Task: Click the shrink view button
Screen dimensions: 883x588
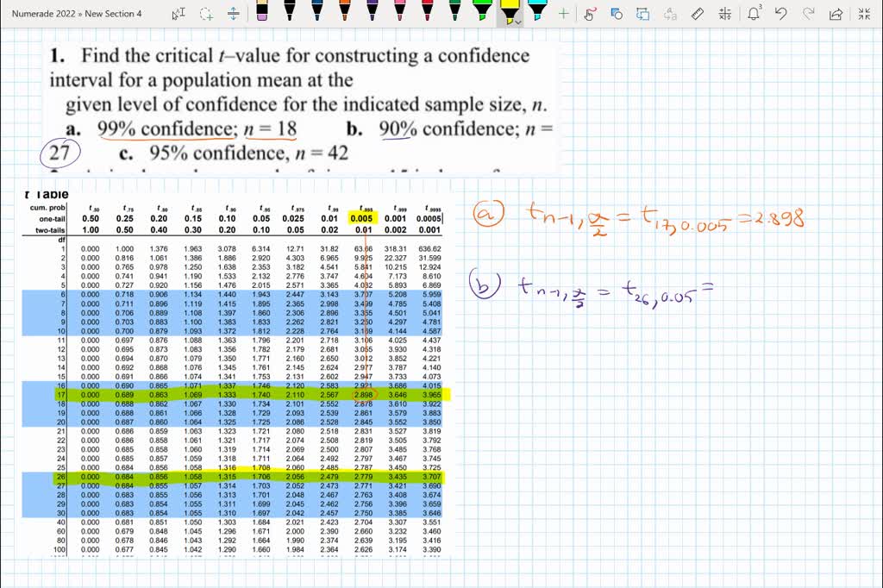Action: tap(865, 14)
